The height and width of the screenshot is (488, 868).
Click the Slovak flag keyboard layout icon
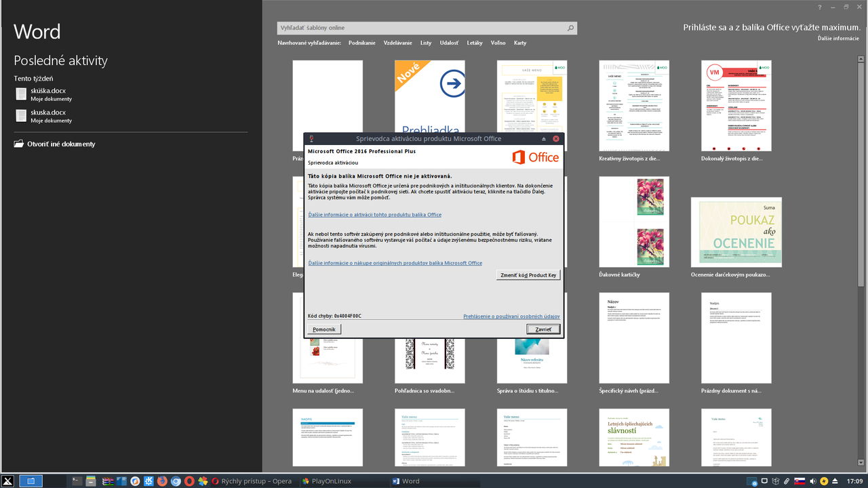click(800, 481)
